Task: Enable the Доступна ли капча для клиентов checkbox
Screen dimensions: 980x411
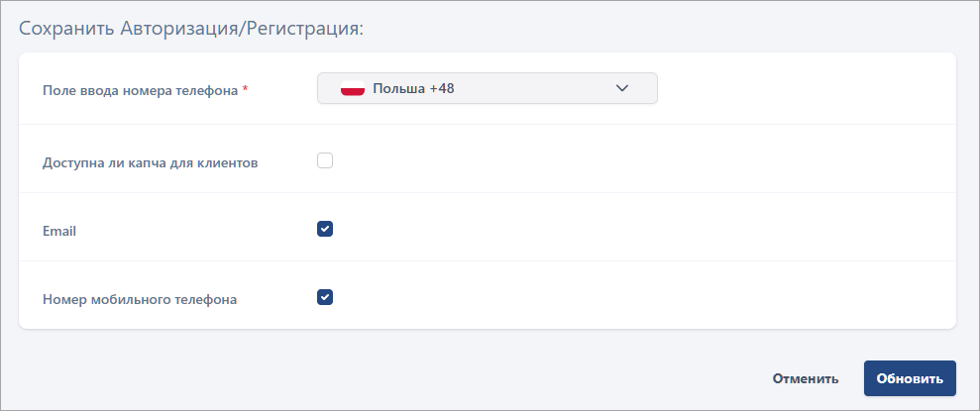Action: pos(325,160)
